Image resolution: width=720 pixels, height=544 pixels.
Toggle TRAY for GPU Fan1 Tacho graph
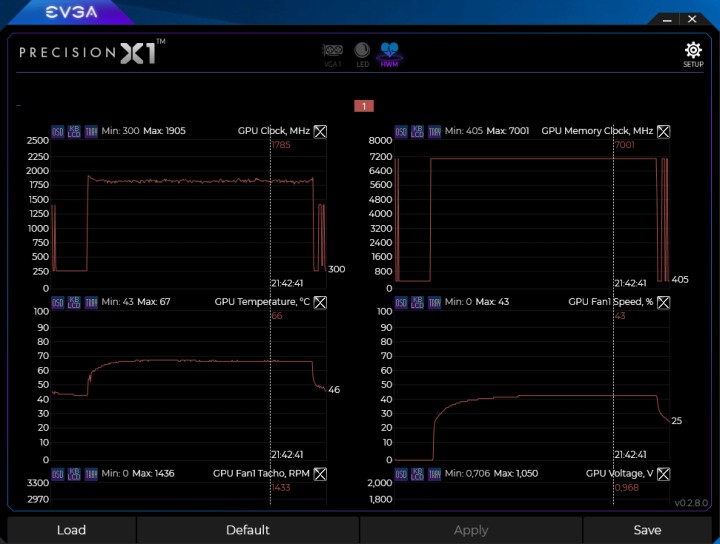tap(91, 474)
